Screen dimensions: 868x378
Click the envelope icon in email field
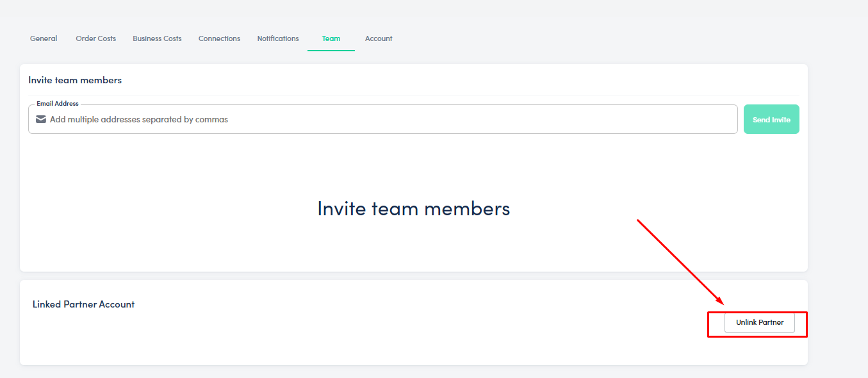coord(41,119)
